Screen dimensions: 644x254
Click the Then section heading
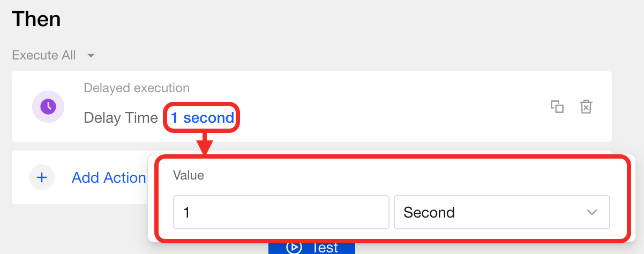tap(36, 20)
